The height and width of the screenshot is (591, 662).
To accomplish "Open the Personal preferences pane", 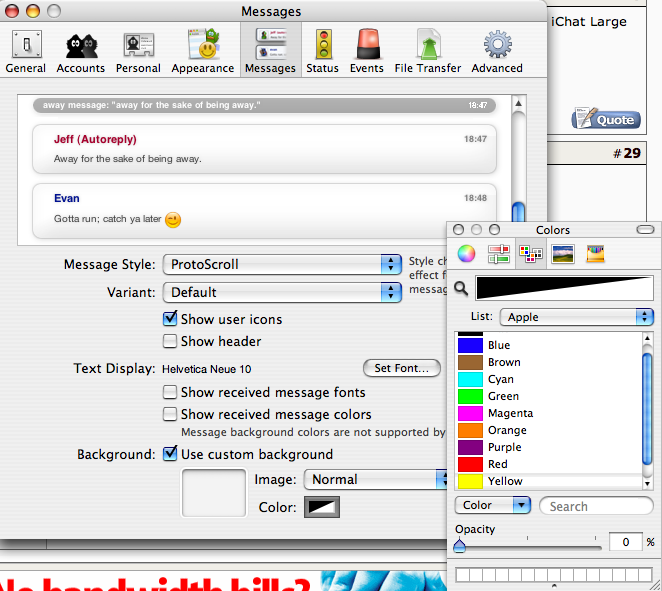I will 138,52.
